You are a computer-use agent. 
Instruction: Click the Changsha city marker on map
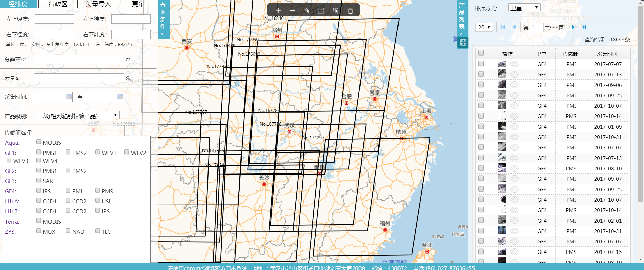(x=264, y=184)
